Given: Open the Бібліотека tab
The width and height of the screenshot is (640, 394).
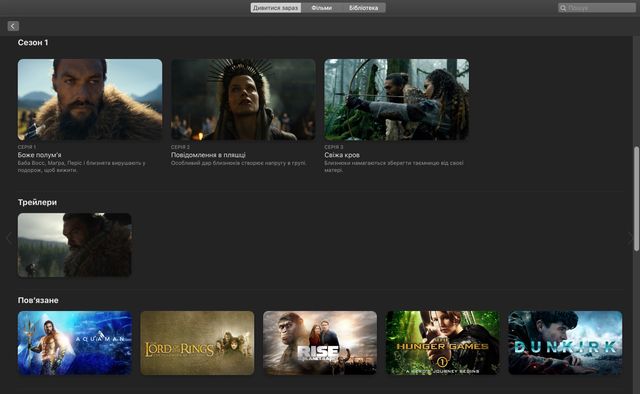Looking at the screenshot, I should tap(364, 8).
